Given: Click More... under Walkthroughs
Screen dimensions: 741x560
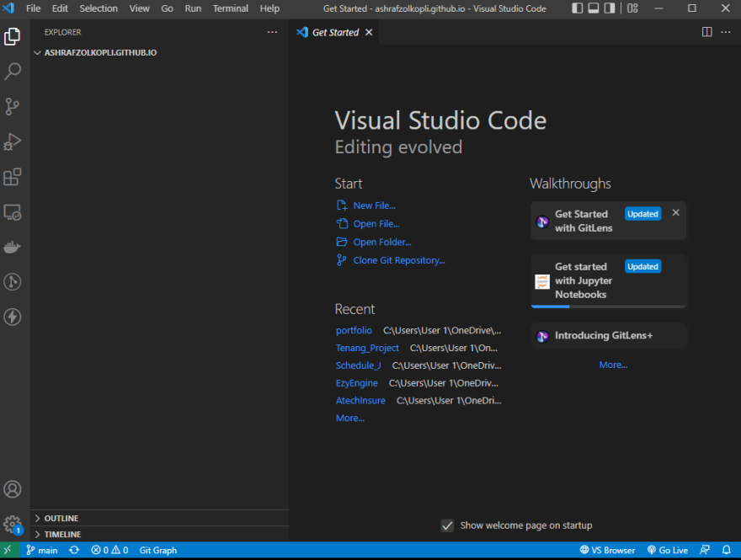Looking at the screenshot, I should click(x=613, y=365).
